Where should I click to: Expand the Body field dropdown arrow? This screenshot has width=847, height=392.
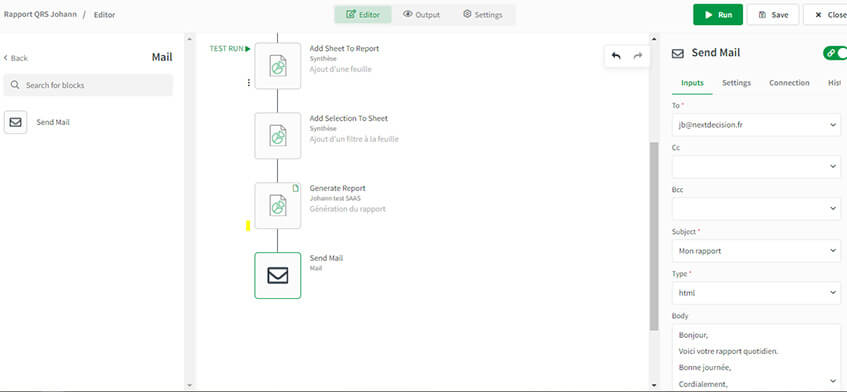click(x=832, y=381)
